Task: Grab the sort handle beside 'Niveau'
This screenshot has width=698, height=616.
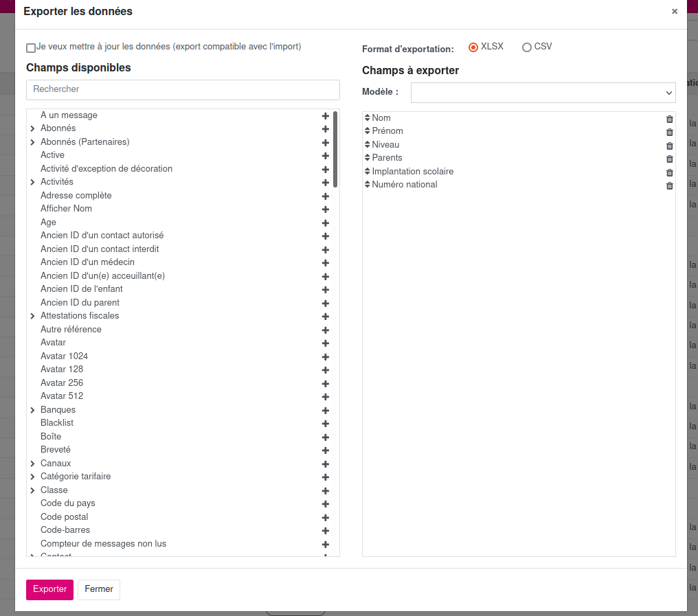Action: point(368,145)
